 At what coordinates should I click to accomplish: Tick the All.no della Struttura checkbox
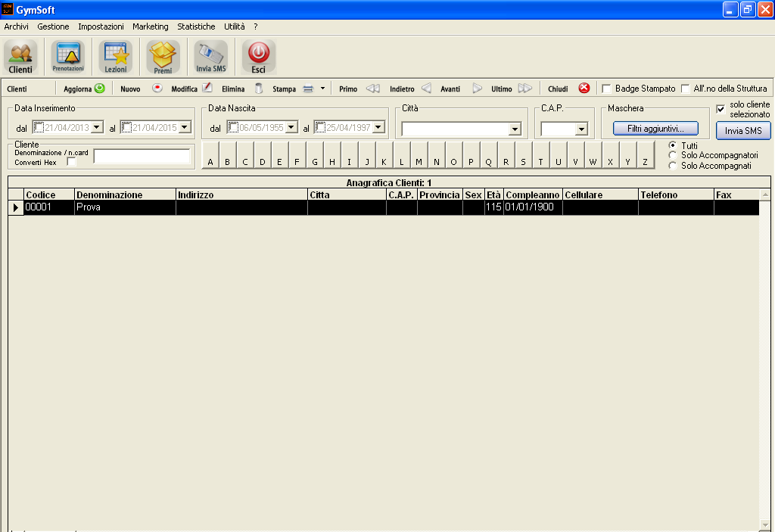tap(685, 89)
